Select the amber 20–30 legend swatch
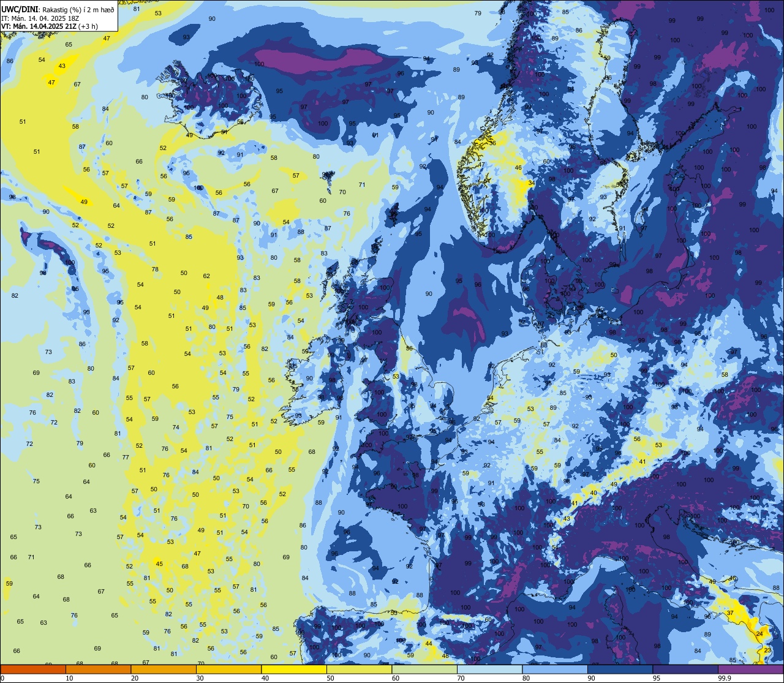The image size is (784, 683). (x=164, y=669)
